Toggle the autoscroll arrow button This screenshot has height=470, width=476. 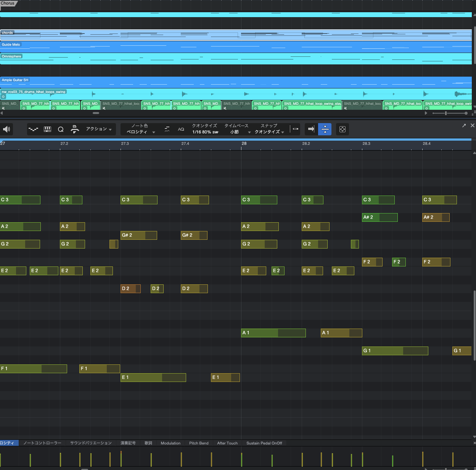point(311,129)
